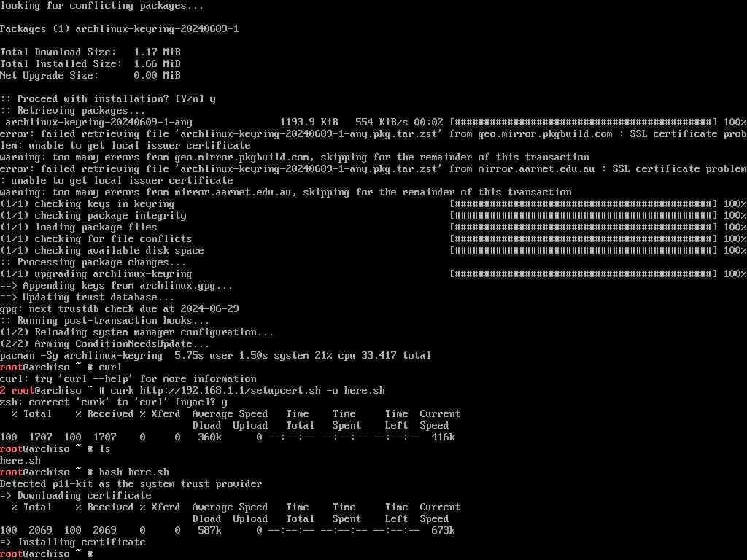This screenshot has width=747, height=560.
Task: Select the 'Total Download Size: 1.17 MiB' line
Action: [x=90, y=52]
